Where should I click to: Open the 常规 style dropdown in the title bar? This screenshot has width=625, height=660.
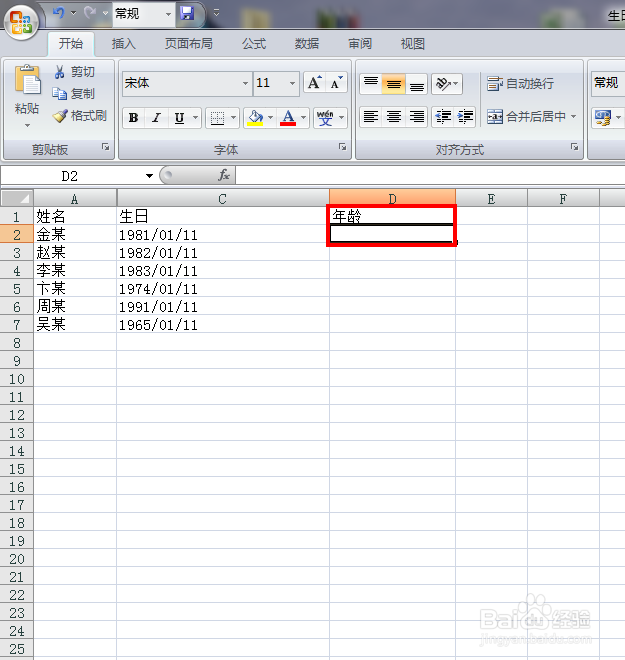pyautogui.click(x=168, y=14)
